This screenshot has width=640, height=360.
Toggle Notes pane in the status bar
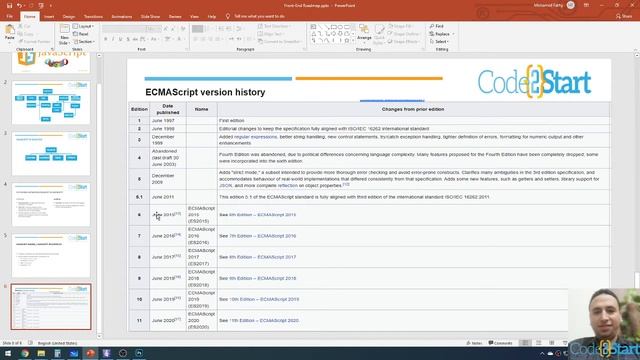pos(474,343)
